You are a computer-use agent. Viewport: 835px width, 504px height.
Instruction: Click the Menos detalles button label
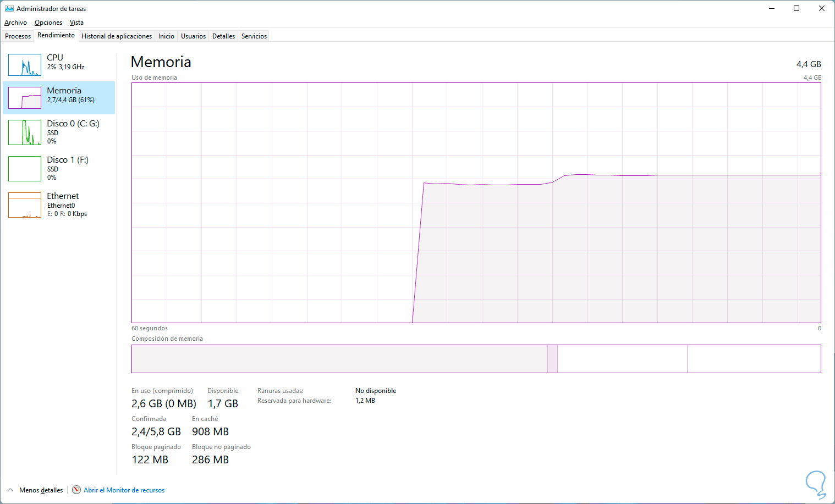(41, 490)
